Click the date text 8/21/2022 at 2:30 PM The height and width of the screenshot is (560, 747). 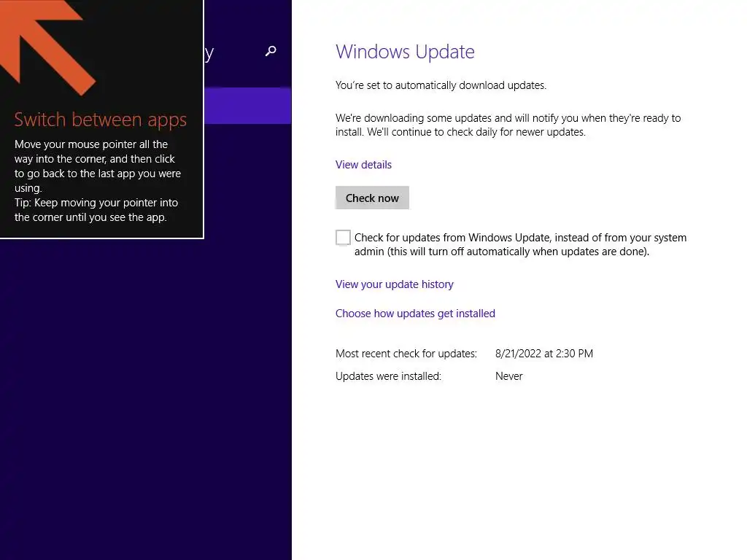point(544,354)
